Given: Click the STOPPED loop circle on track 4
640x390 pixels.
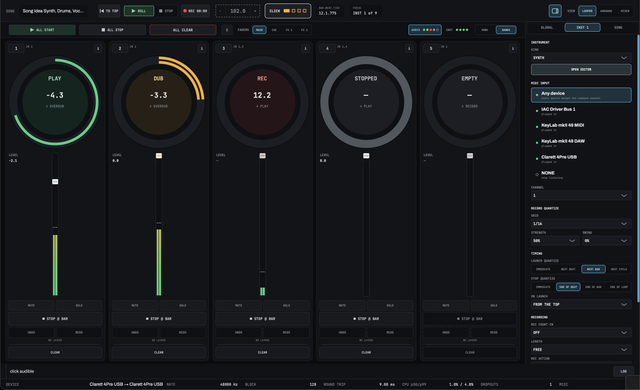Looking at the screenshot, I should (x=366, y=102).
